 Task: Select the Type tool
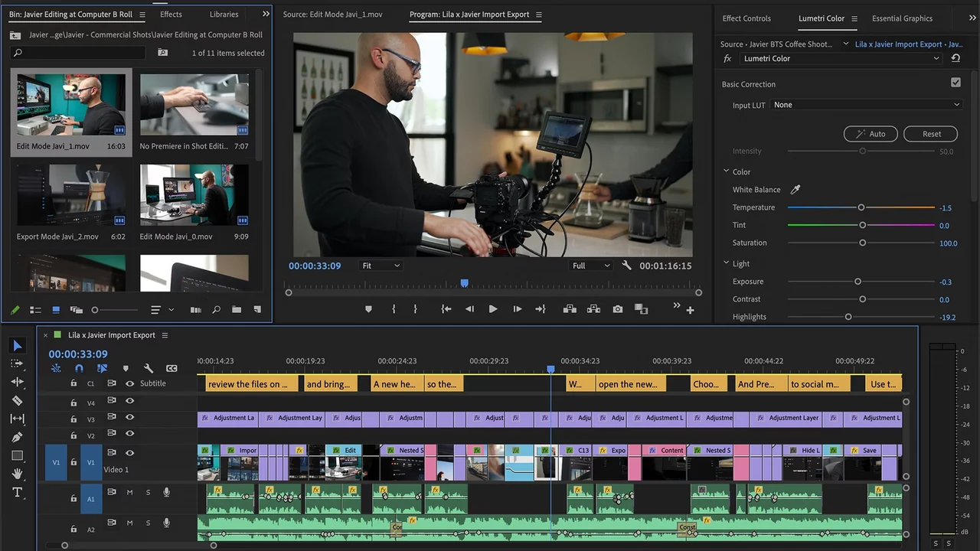[18, 492]
